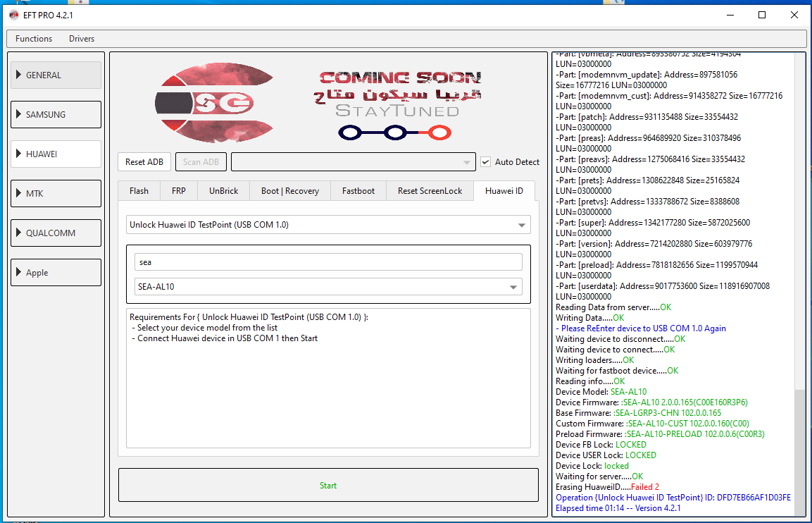Click the 'Elapsed time 01:14 -- Version 4.2.1' line
Viewport: 812px width, 523px height.
pyautogui.click(x=618, y=508)
